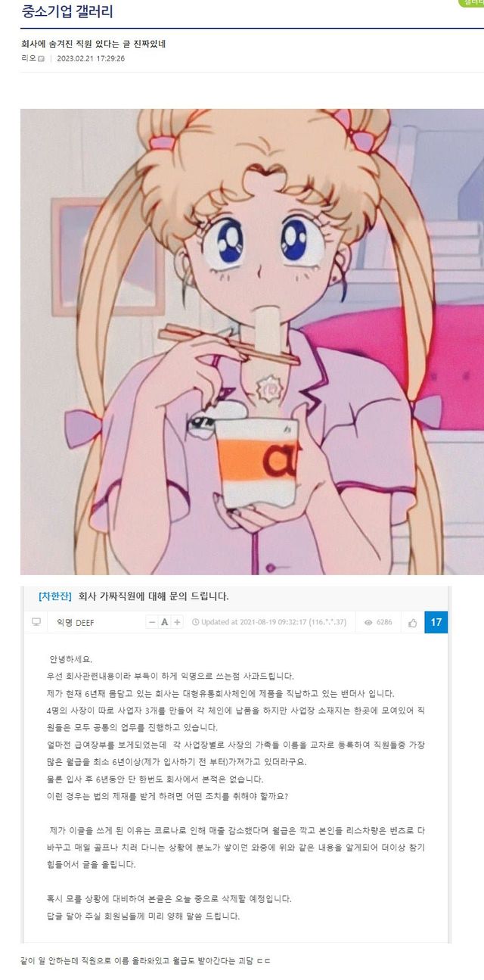Open embedded post 회사 가짜직원에 대해 문의 드립니다
Image resolution: width=484 pixels, height=980 pixels.
pyautogui.click(x=154, y=596)
